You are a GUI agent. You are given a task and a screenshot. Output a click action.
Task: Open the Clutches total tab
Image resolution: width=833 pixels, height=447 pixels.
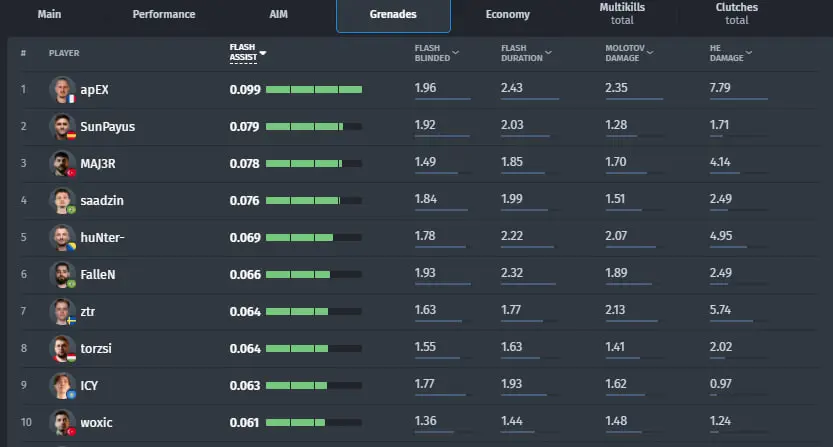click(x=737, y=15)
